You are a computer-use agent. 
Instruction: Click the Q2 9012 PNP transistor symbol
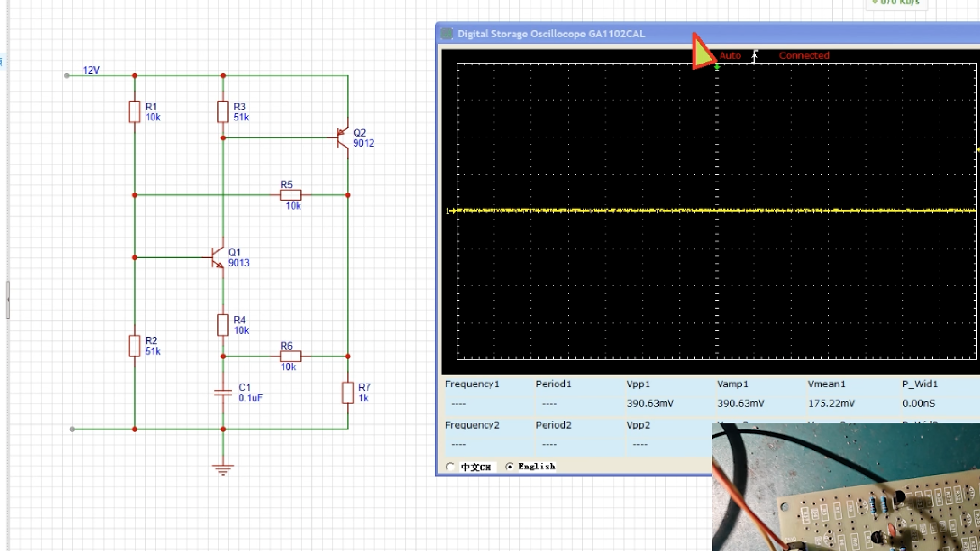[x=342, y=138]
